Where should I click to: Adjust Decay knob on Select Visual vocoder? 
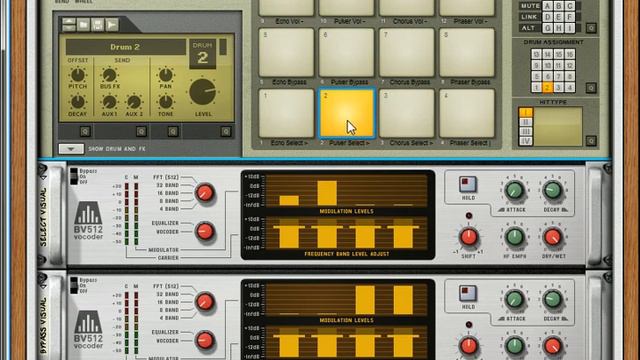point(553,191)
